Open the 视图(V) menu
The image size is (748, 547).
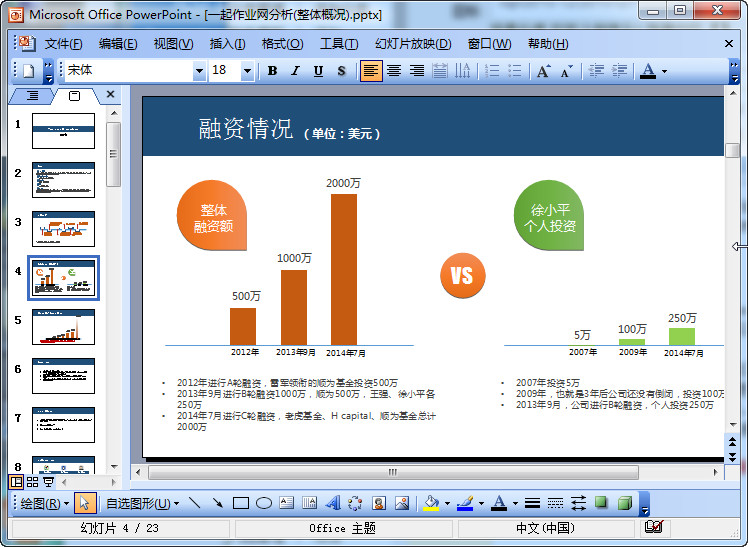(173, 44)
